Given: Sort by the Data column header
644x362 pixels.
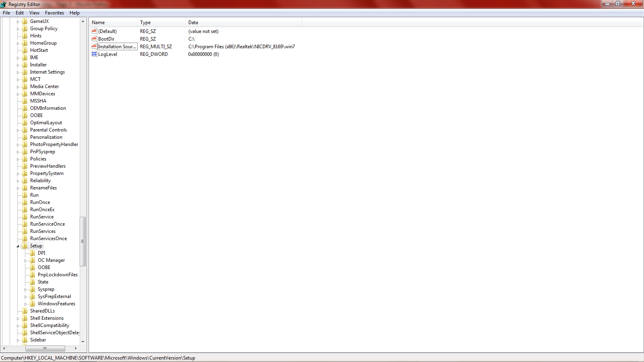Looking at the screenshot, I should pos(244,23).
